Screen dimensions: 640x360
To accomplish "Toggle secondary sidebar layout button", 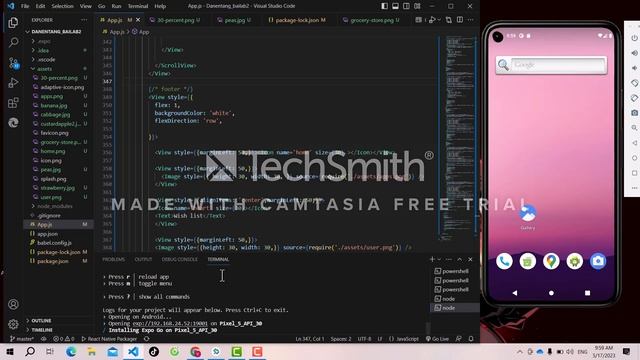I will point(407,6).
